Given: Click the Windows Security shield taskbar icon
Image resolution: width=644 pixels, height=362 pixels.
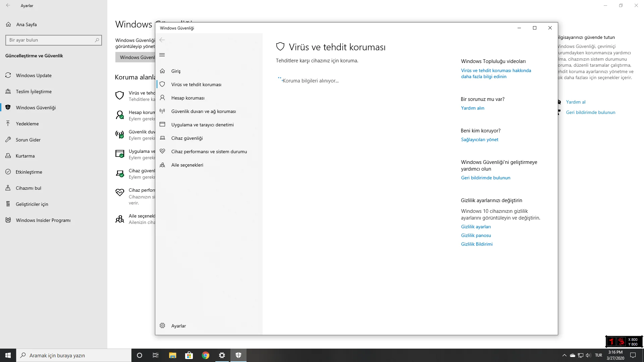Looking at the screenshot, I should [x=238, y=355].
